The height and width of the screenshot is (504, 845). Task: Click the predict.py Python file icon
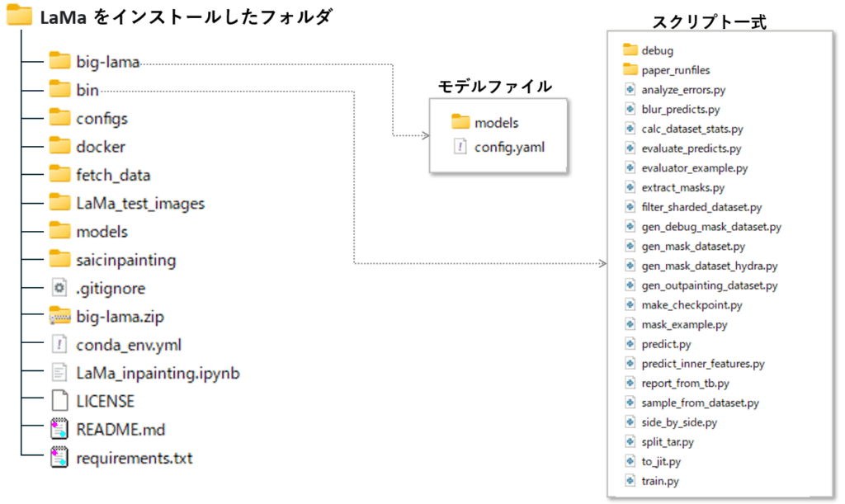point(630,343)
